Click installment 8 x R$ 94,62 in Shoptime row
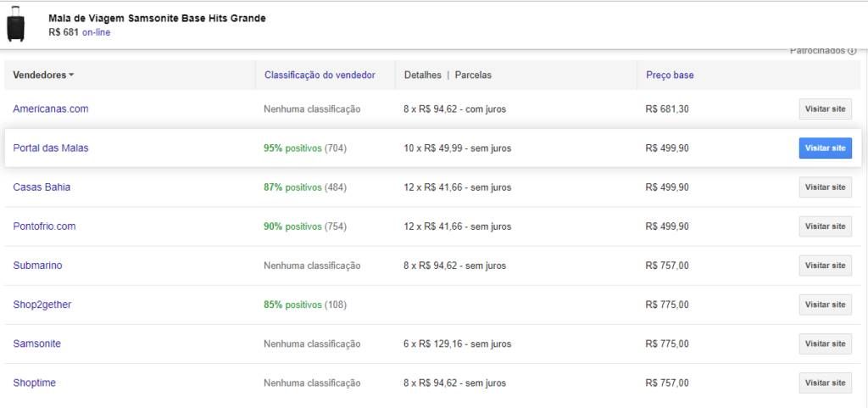The image size is (868, 408). (454, 383)
